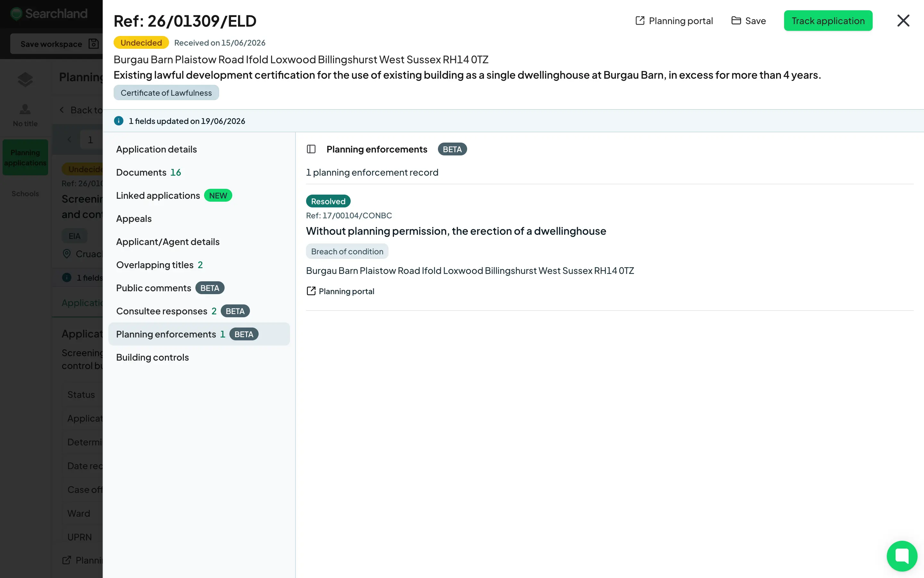Image resolution: width=924 pixels, height=578 pixels.
Task: Click the Save workspace button in background
Action: (56, 44)
